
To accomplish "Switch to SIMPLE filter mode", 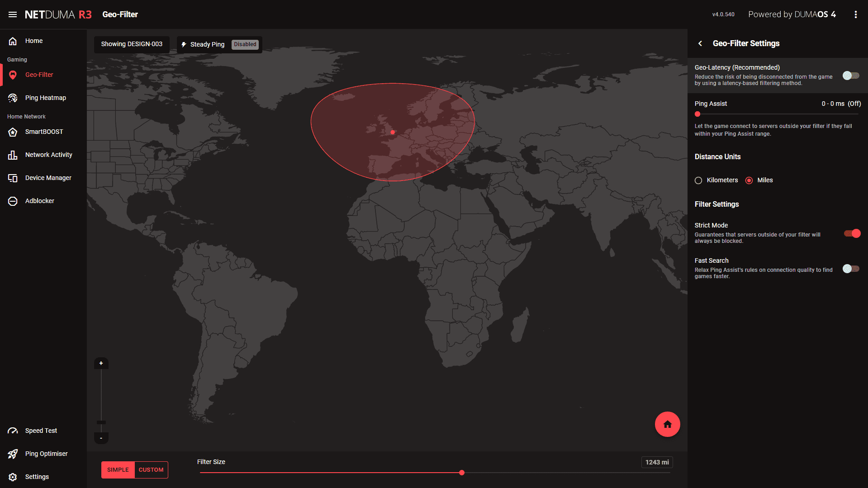I will (x=118, y=470).
